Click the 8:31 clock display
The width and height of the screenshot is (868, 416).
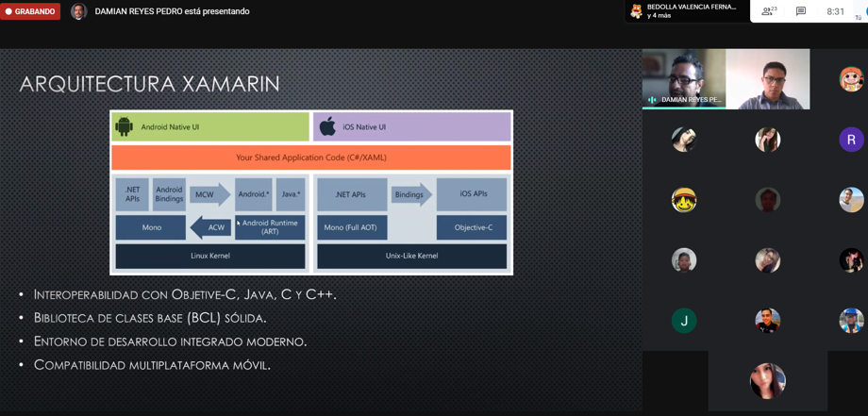[x=835, y=11]
